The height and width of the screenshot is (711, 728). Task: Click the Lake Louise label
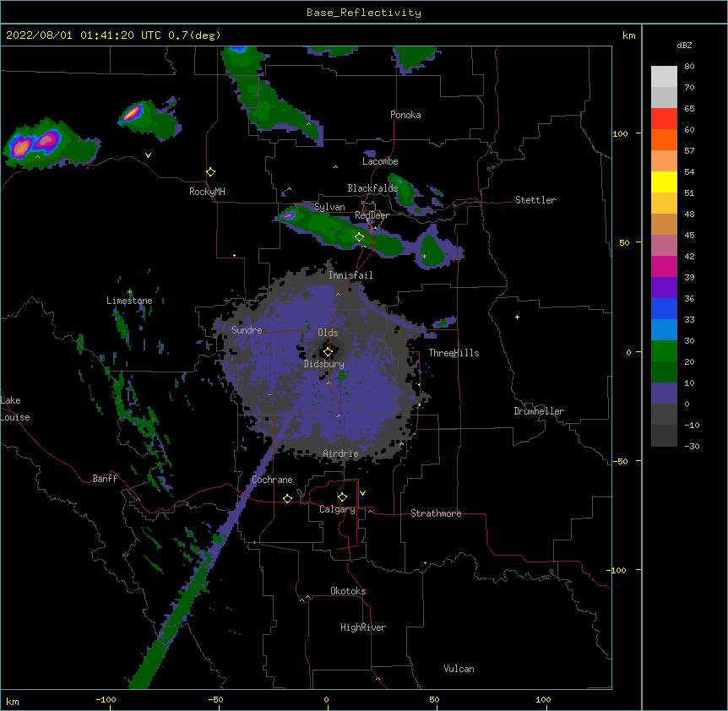pyautogui.click(x=15, y=409)
